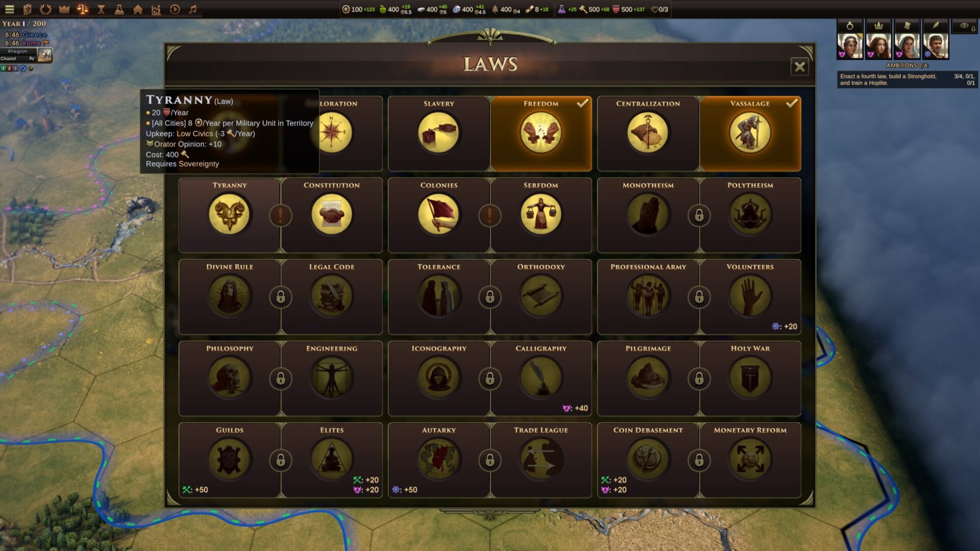Click lock between Monotheism and Polytheism
This screenshot has width=980, height=551.
point(699,215)
